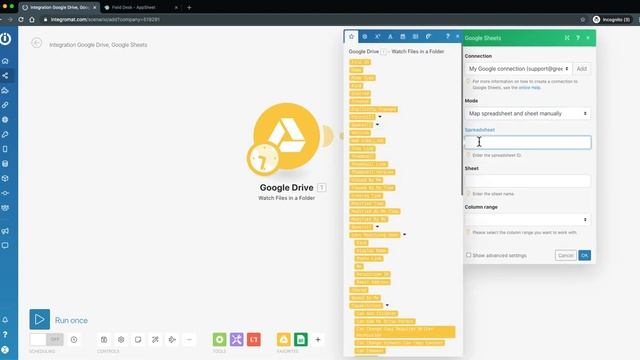Click the Cancel button
The width and height of the screenshot is (640, 360).
point(565,255)
